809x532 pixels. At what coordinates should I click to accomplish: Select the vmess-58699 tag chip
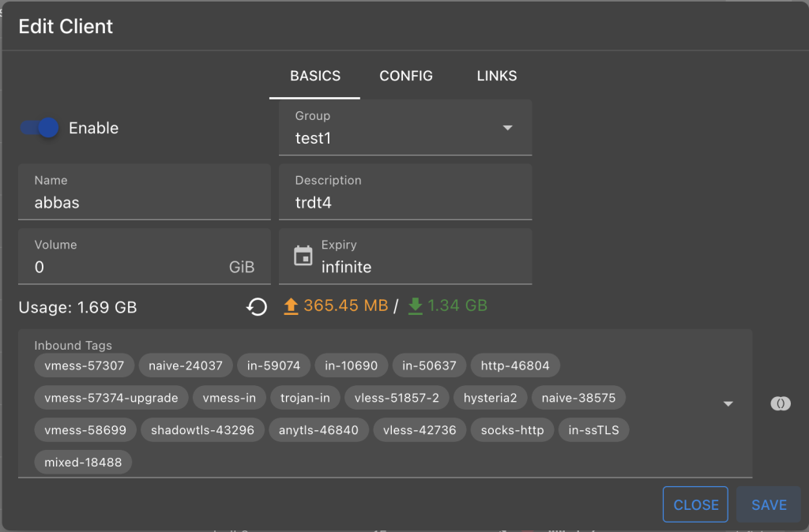[85, 430]
